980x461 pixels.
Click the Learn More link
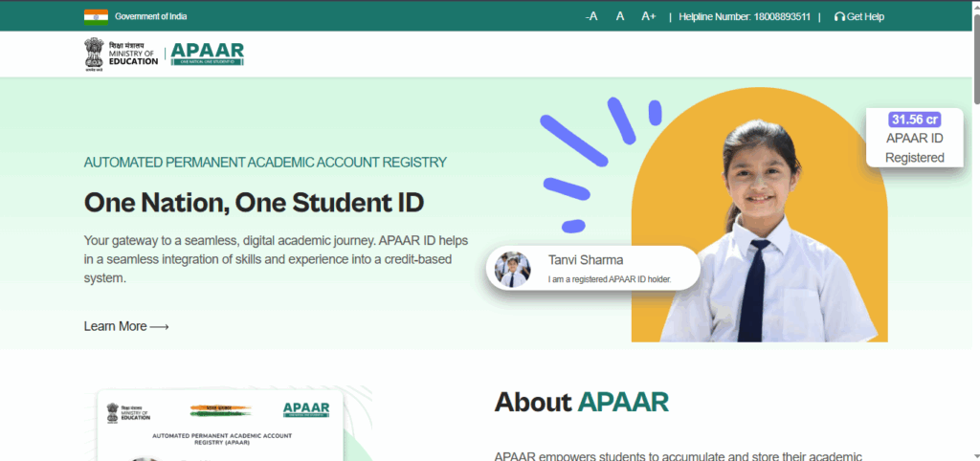click(x=116, y=326)
